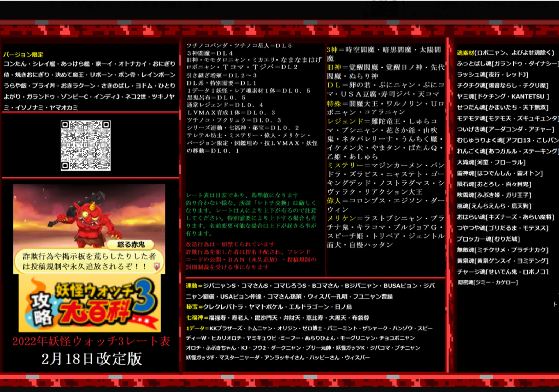Click the yellow 特殊 category heading

tap(334, 104)
